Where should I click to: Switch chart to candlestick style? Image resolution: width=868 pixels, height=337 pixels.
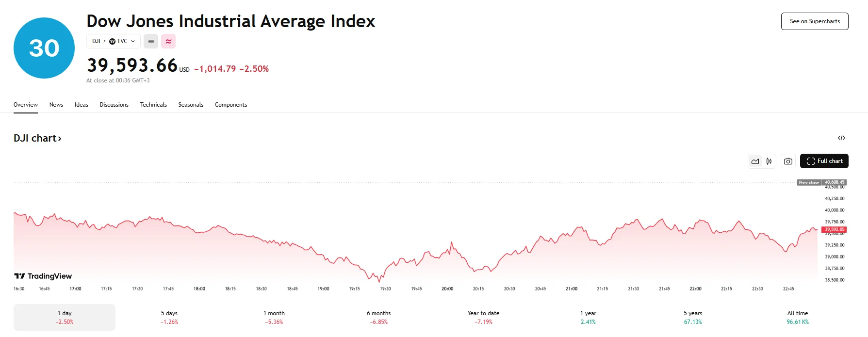(x=769, y=161)
